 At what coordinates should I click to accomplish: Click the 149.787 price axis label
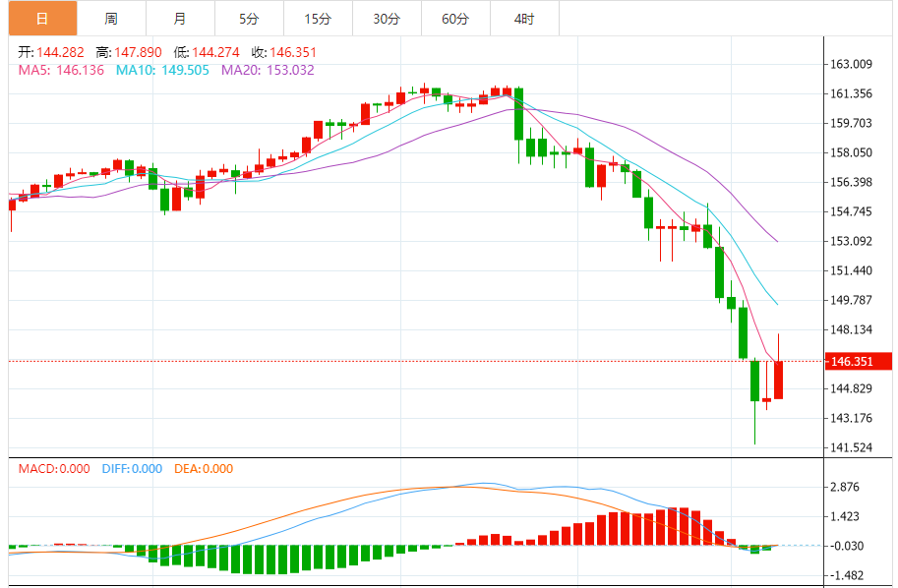(852, 300)
